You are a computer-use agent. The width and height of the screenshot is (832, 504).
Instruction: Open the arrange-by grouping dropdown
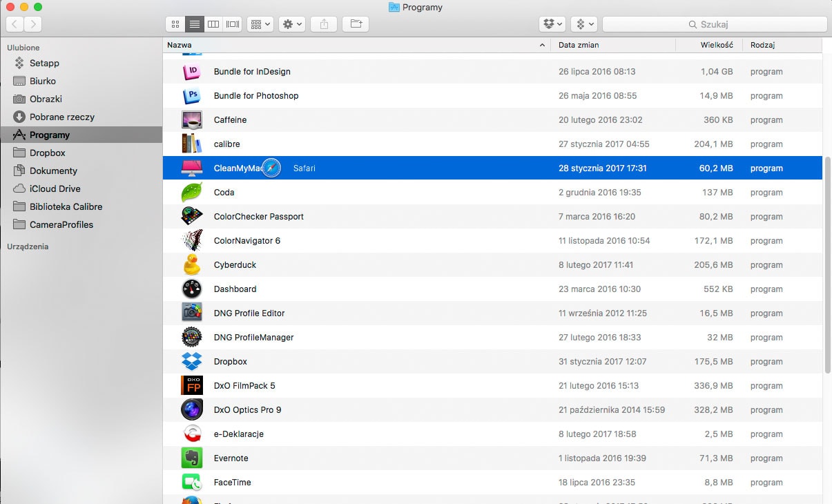click(x=260, y=23)
